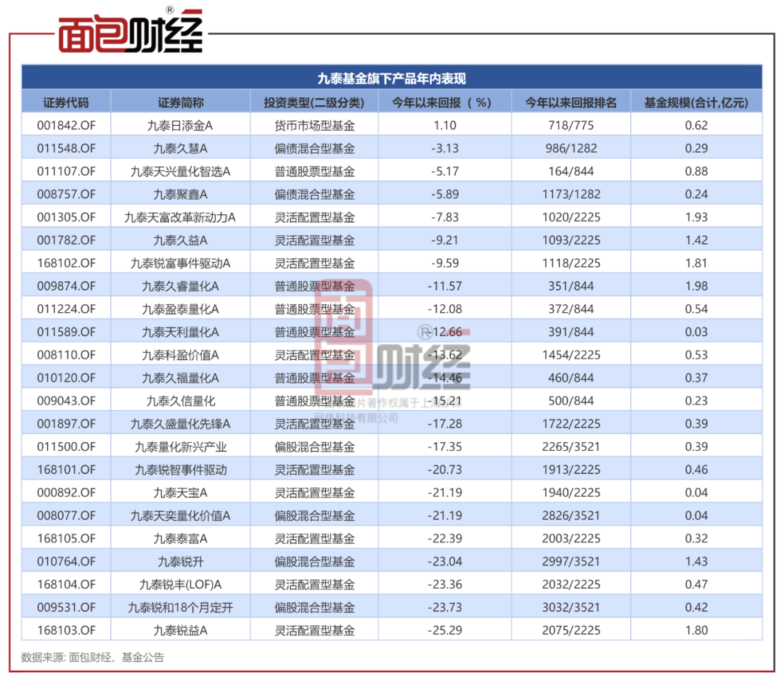784x681 pixels.
Task: Click the 今年以来回报 (%) column header
Action: point(445,102)
